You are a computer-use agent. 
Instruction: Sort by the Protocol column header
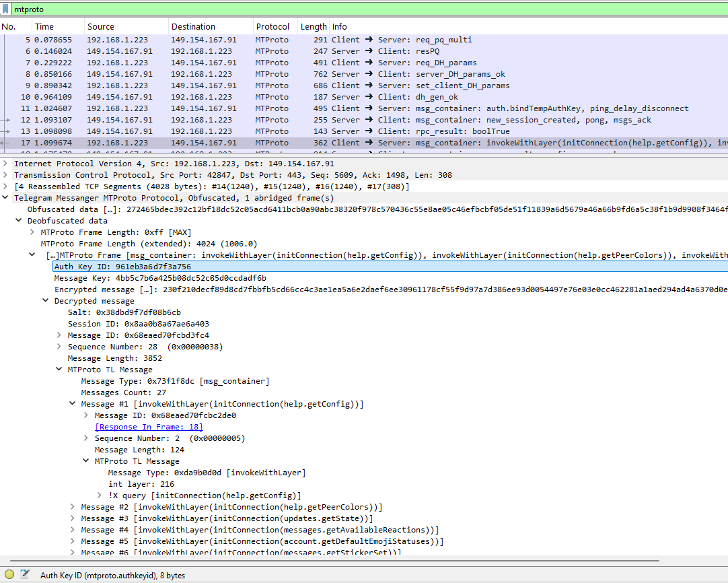click(x=275, y=26)
